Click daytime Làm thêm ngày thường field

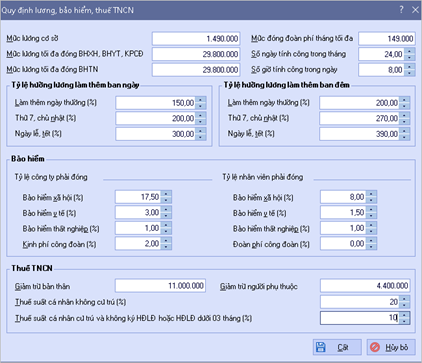click(155, 103)
